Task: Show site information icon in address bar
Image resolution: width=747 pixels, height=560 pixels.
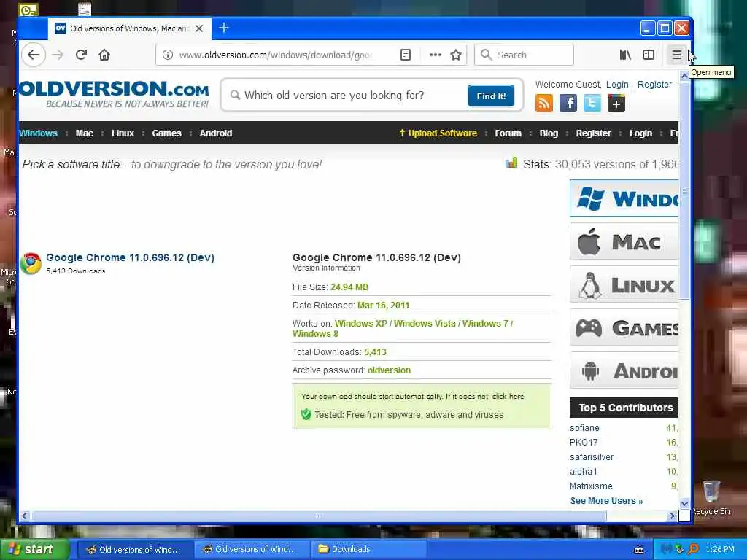Action: coord(168,55)
